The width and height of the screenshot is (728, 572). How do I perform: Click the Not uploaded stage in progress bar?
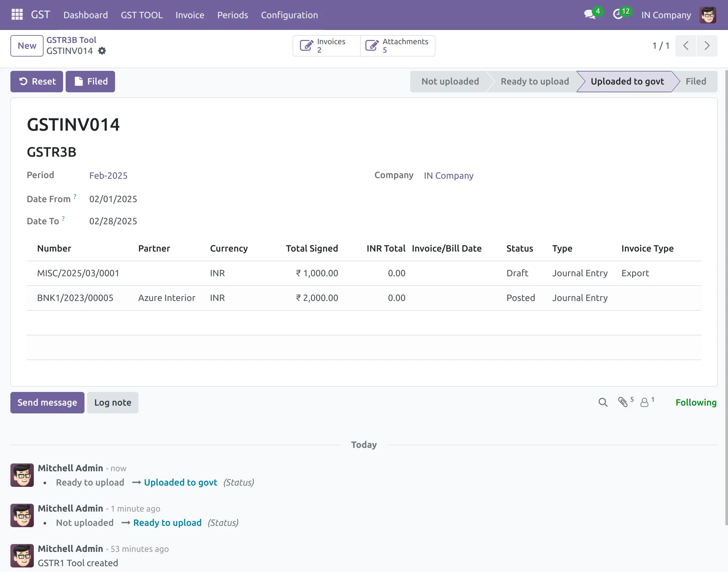450,81
